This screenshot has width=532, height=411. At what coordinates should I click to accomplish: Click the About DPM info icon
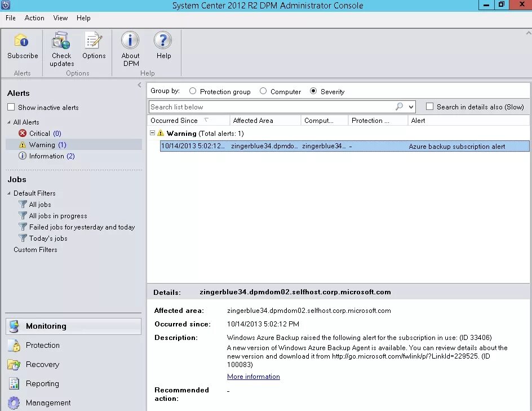tap(130, 40)
